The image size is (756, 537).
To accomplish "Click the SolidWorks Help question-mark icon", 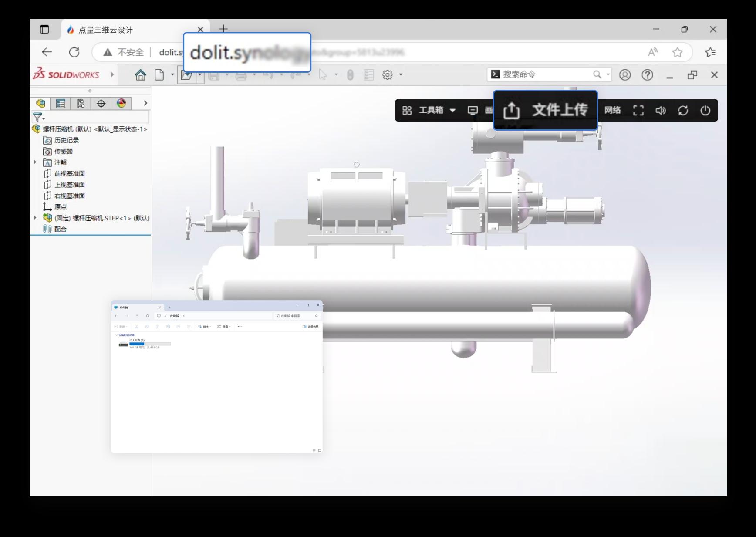I will pyautogui.click(x=647, y=75).
